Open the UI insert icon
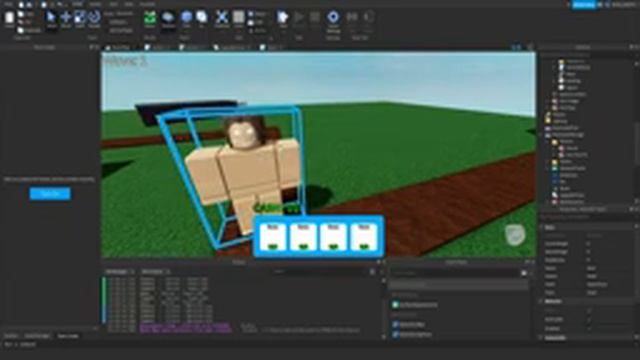 (201, 19)
